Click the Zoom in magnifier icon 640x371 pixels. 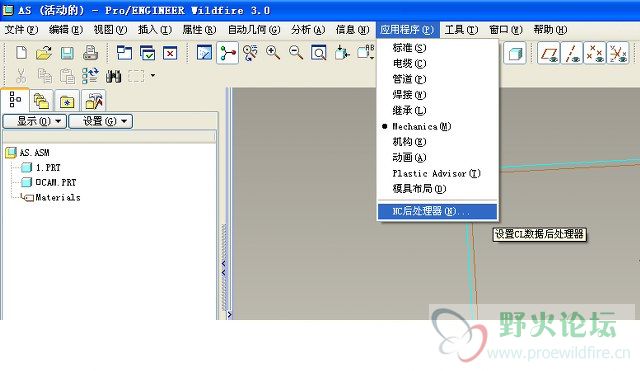(273, 53)
